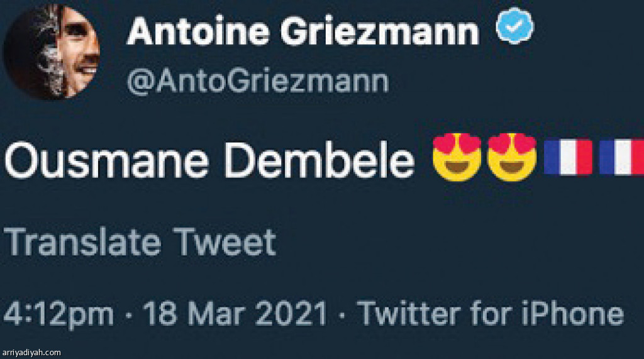Click Translate Tweet
The image size is (644, 359).
point(140,242)
